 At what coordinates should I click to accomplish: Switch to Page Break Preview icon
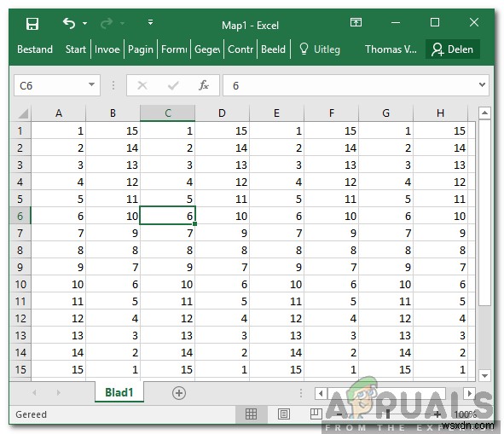[316, 414]
